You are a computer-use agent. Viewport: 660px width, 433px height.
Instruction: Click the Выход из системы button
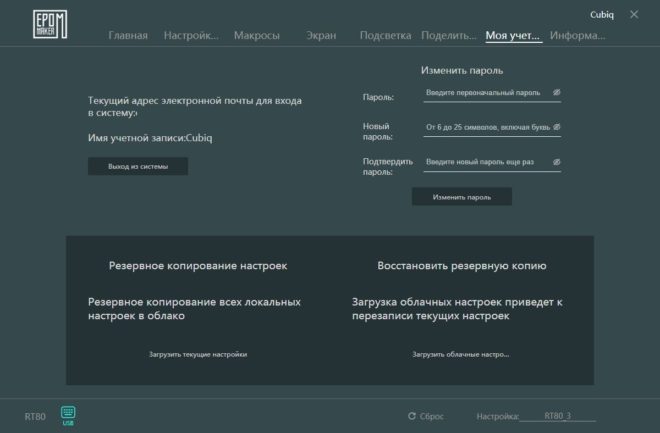point(138,166)
